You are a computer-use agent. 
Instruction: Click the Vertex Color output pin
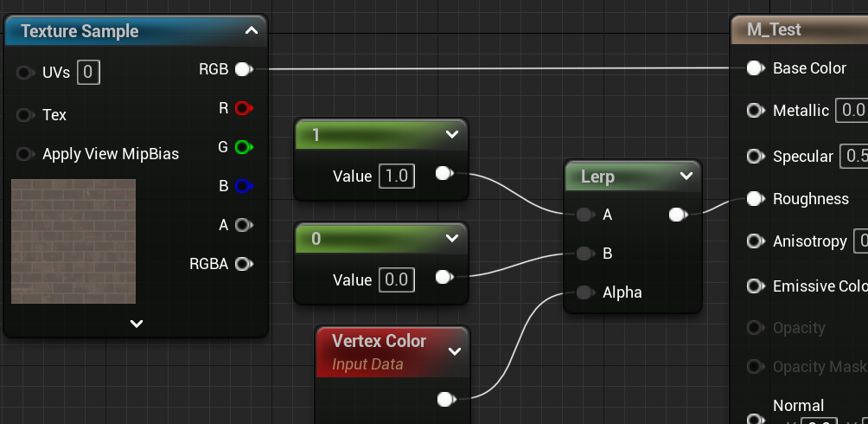(445, 399)
